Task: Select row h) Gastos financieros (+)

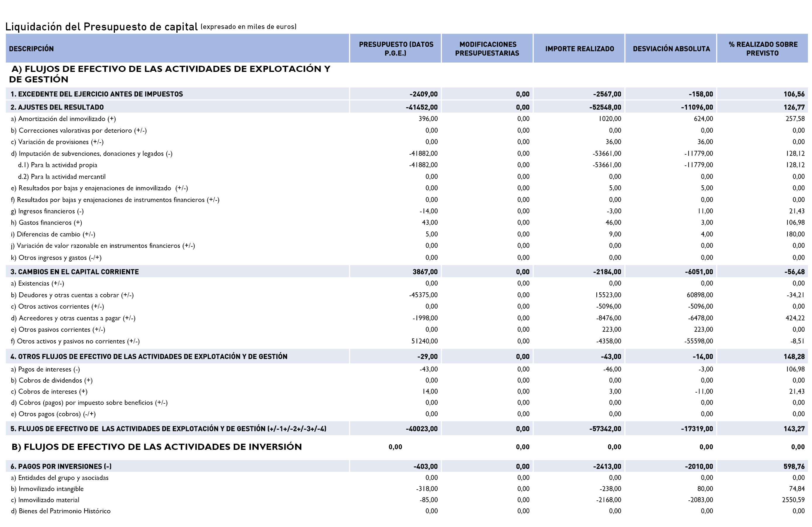Action: (x=407, y=223)
